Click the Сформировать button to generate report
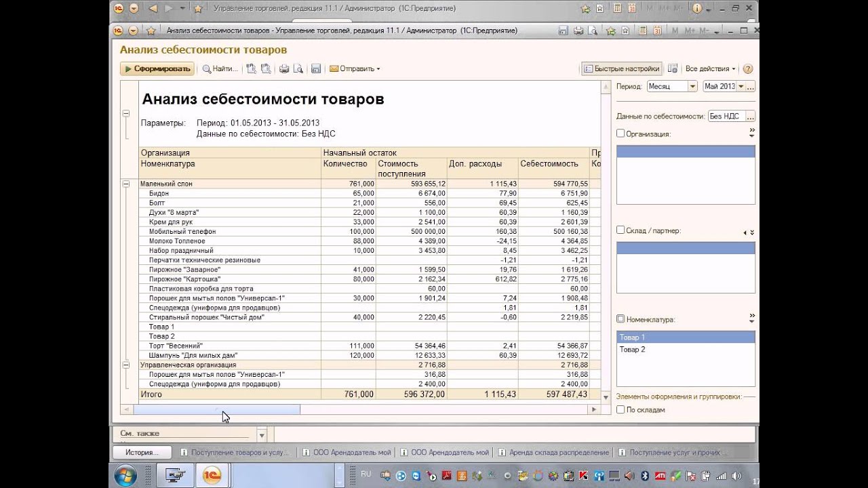The width and height of the screenshot is (868, 488). pos(157,68)
